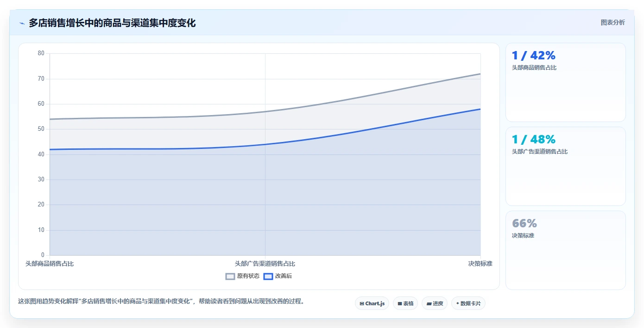Image resolution: width=644 pixels, height=328 pixels.
Task: Click the lightning icon beside the title
Action: [x=22, y=23]
